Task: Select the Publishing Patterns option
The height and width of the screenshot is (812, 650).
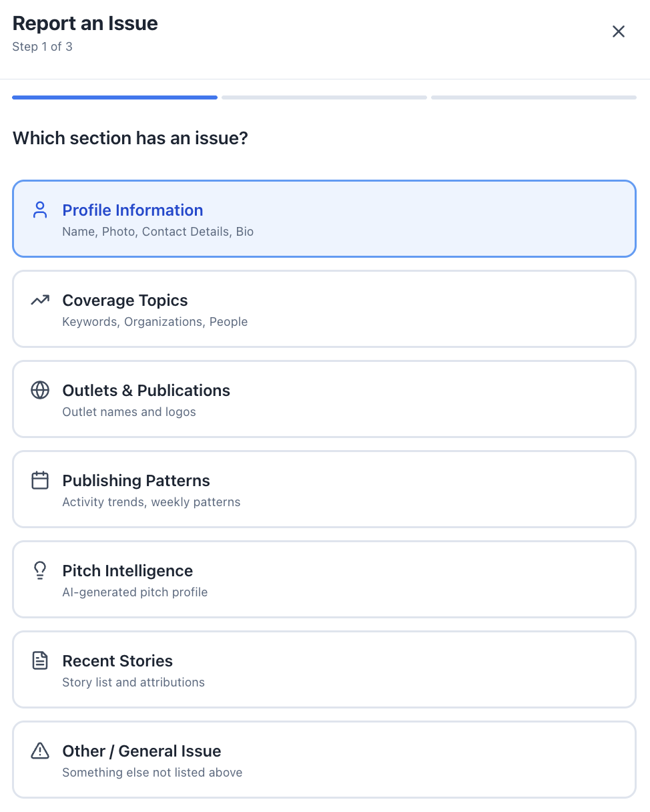Action: pyautogui.click(x=324, y=489)
